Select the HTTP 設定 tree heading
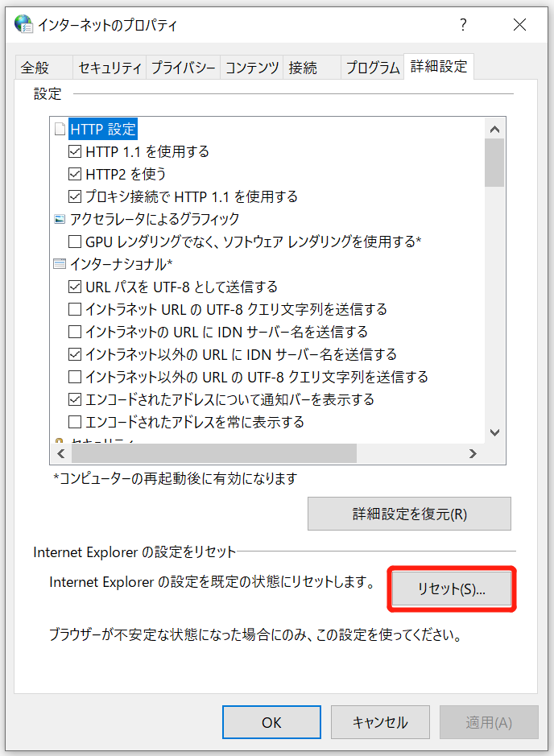The image size is (554, 756). (103, 129)
